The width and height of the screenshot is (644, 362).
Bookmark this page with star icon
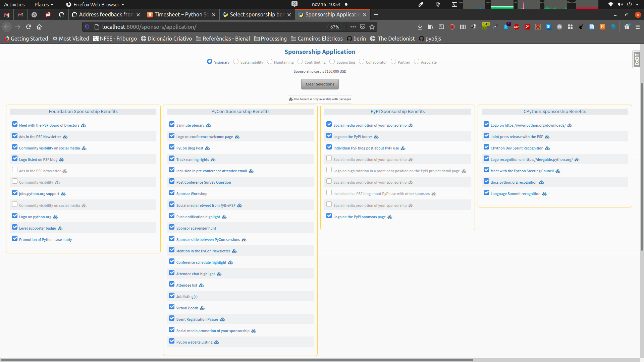(x=372, y=27)
